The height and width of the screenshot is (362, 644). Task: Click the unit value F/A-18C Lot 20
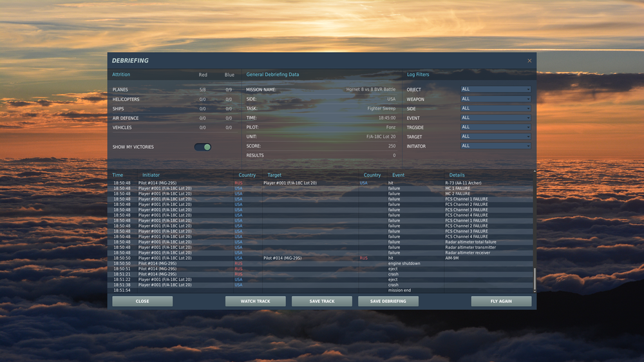coord(381,137)
